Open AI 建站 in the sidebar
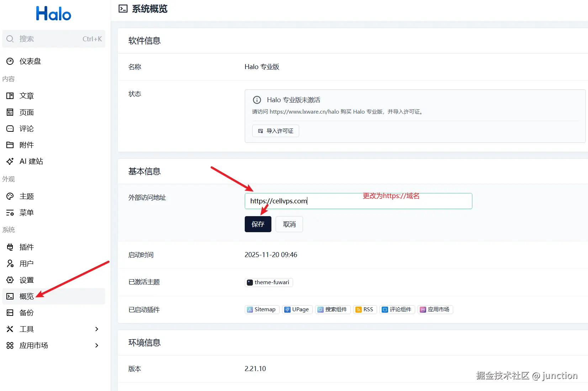The image size is (588, 391). tap(54, 161)
